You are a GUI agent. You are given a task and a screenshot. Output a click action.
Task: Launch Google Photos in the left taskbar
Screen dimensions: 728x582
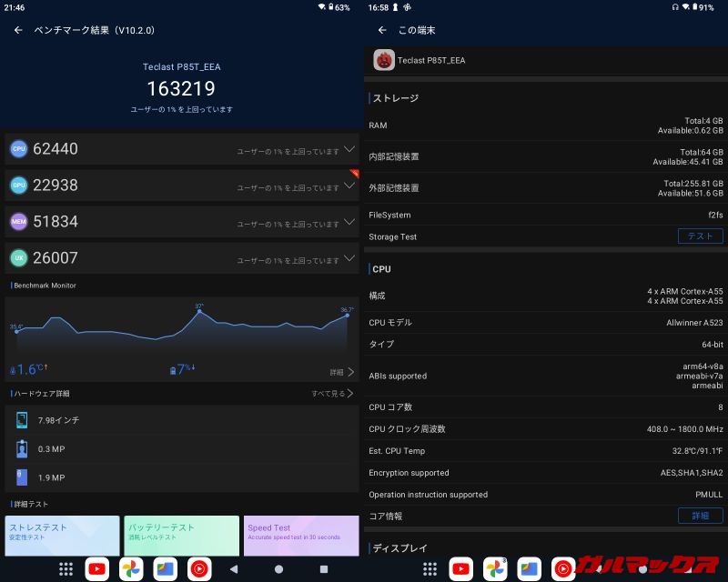pyautogui.click(x=131, y=569)
